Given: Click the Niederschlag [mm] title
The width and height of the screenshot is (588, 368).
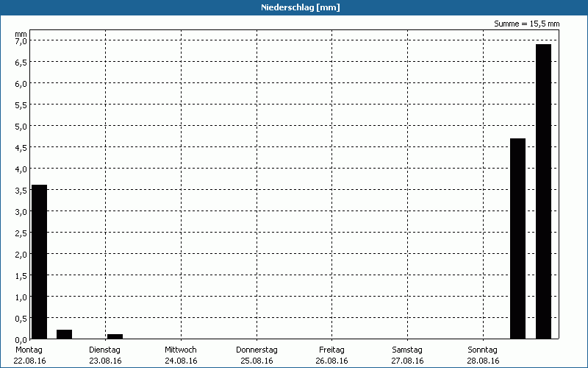Looking at the screenshot, I should click(x=301, y=7).
